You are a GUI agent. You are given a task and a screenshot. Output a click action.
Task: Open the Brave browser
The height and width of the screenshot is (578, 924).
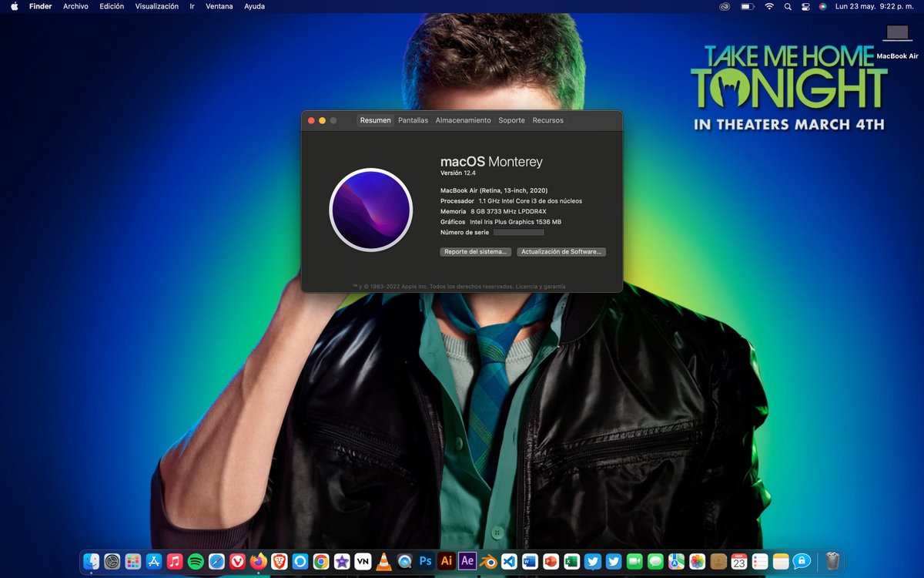[x=278, y=560]
